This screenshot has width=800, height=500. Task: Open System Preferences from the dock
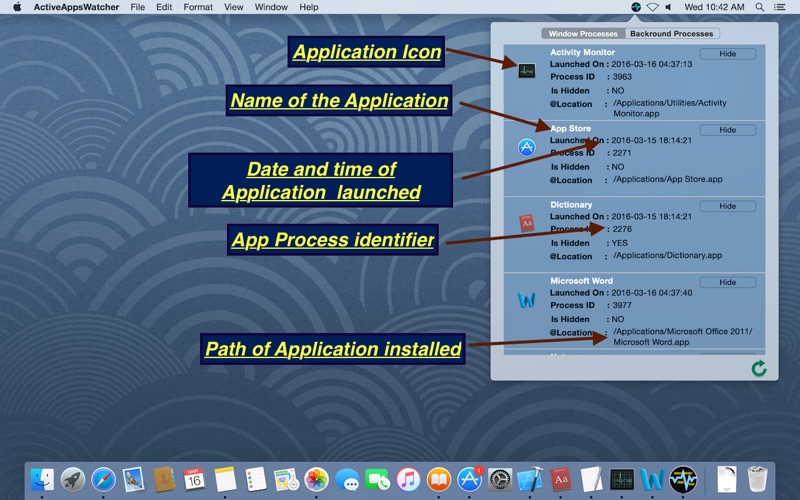click(x=500, y=480)
